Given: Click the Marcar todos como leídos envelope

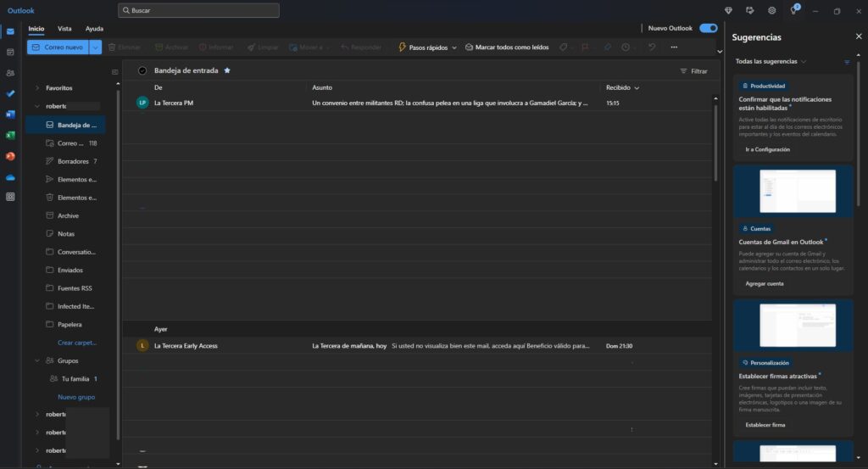Looking at the screenshot, I should pos(470,47).
